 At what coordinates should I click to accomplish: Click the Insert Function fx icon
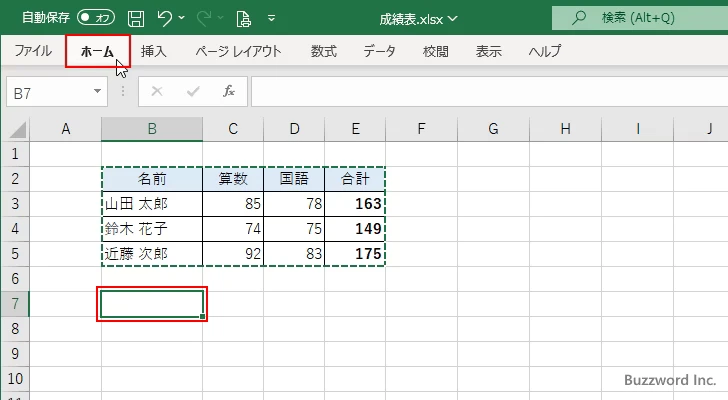click(x=228, y=91)
